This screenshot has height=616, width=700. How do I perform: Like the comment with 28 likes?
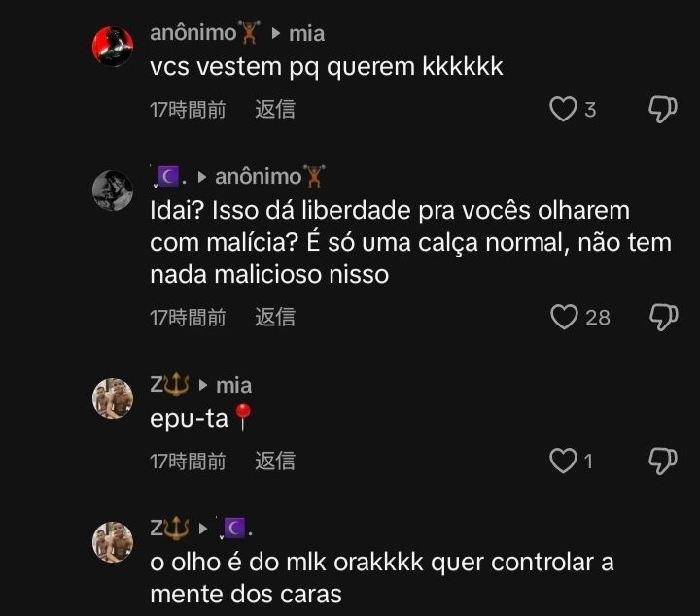(x=564, y=317)
